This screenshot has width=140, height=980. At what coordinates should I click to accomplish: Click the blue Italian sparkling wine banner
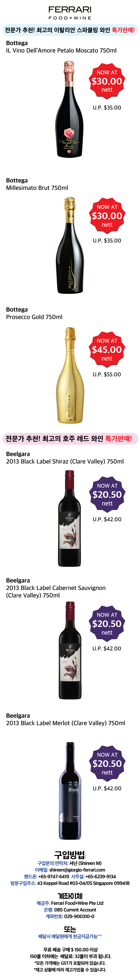(x=70, y=30)
